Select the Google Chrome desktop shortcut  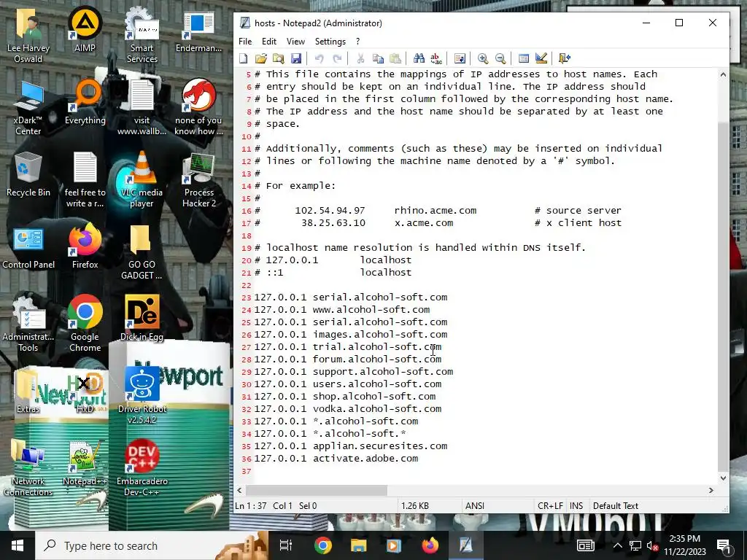click(x=85, y=324)
